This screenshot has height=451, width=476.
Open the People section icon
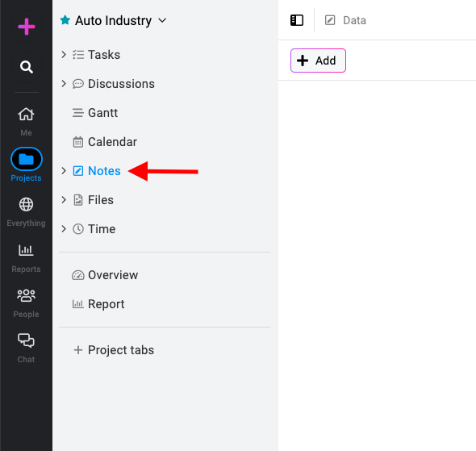(x=26, y=295)
